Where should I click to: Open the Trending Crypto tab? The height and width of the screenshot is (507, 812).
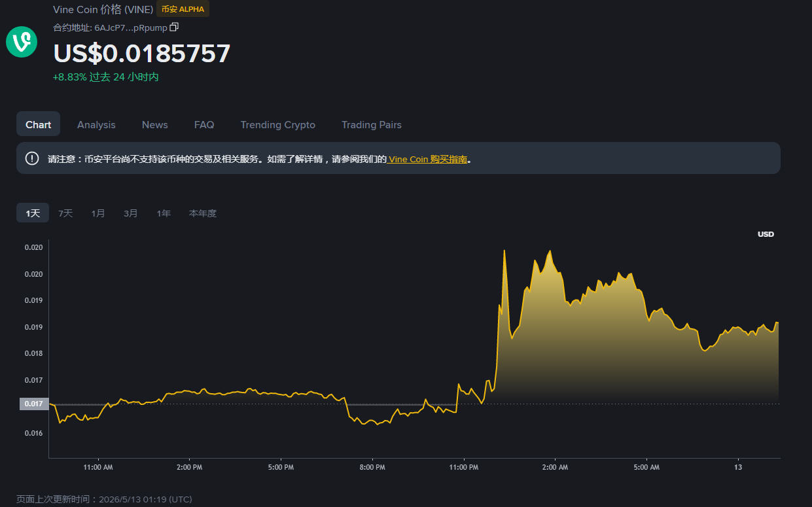click(x=277, y=124)
